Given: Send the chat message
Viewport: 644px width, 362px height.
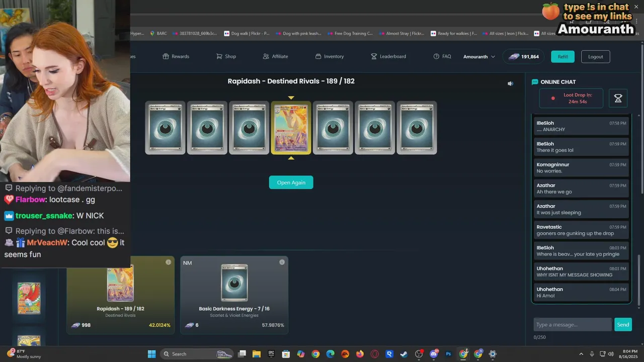Looking at the screenshot, I should coord(623,324).
